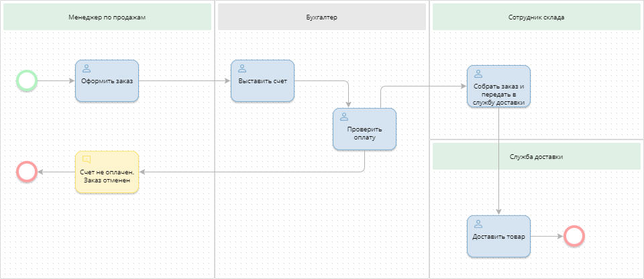Image resolution: width=644 pixels, height=279 pixels.
Task: Select the Бухгалтер lane header
Action: (x=322, y=17)
